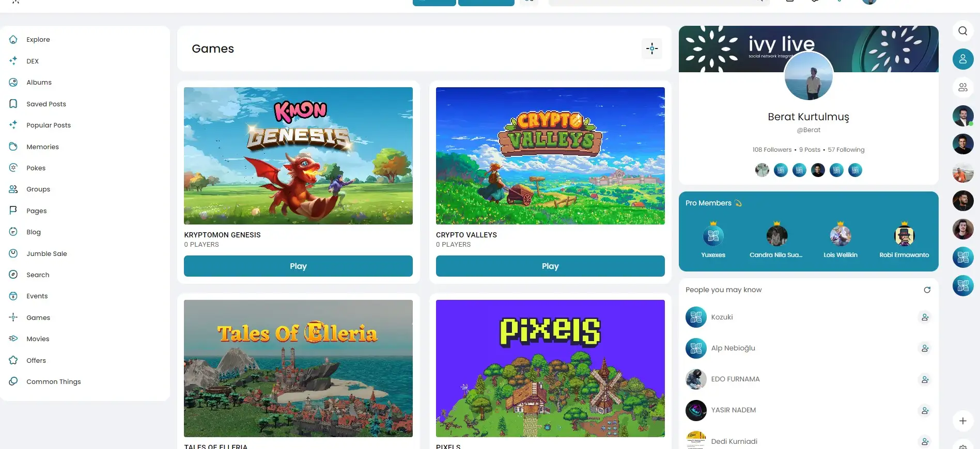Open the teal profile icon in right rail

pyautogui.click(x=963, y=59)
